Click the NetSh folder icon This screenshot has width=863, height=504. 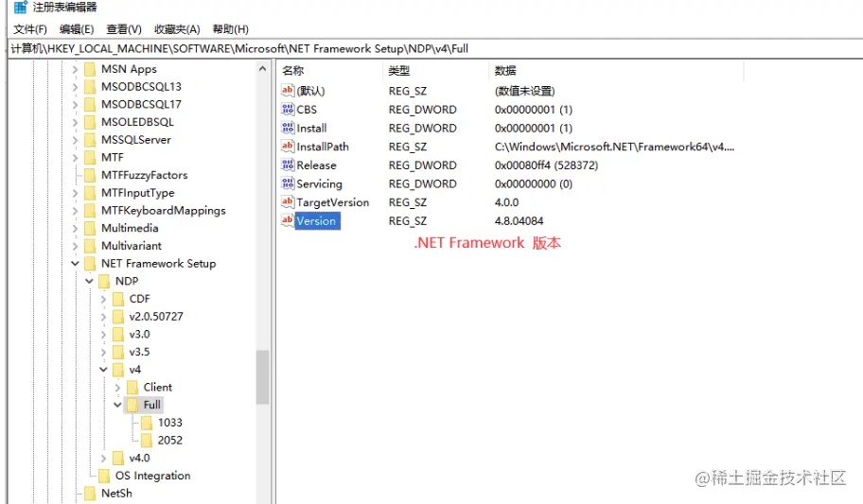click(x=90, y=493)
